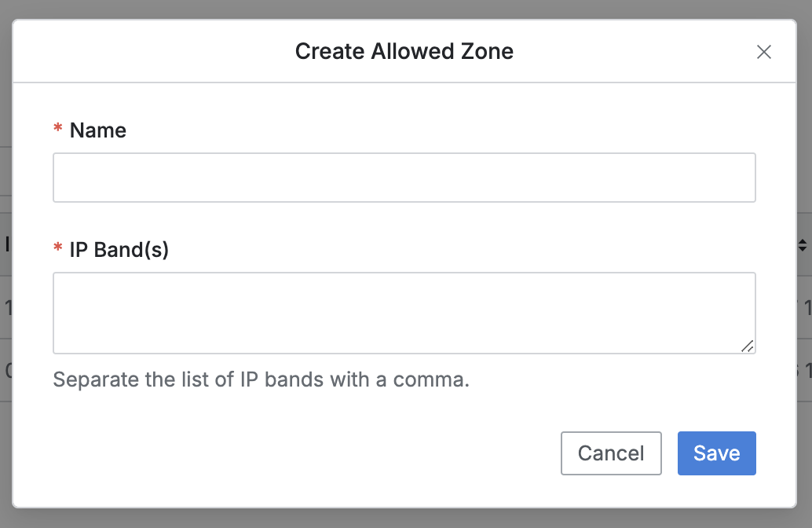
Task: Click the dimmed table header at the left edge
Action: 5,244
